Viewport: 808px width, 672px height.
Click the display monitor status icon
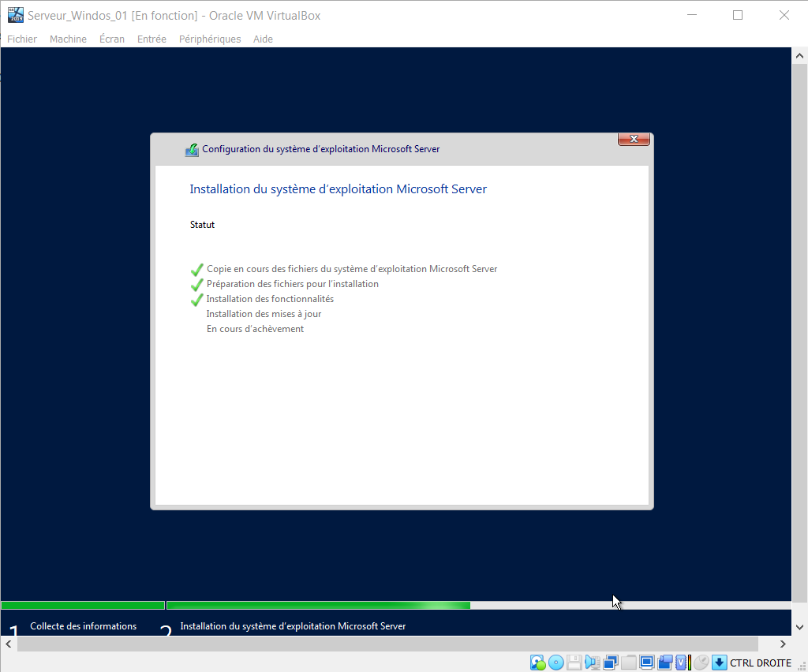647,663
